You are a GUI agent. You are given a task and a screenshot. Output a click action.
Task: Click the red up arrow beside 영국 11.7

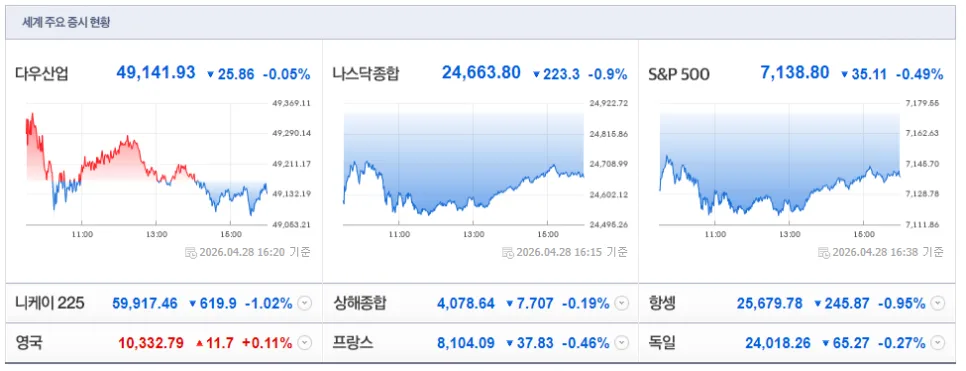(199, 343)
